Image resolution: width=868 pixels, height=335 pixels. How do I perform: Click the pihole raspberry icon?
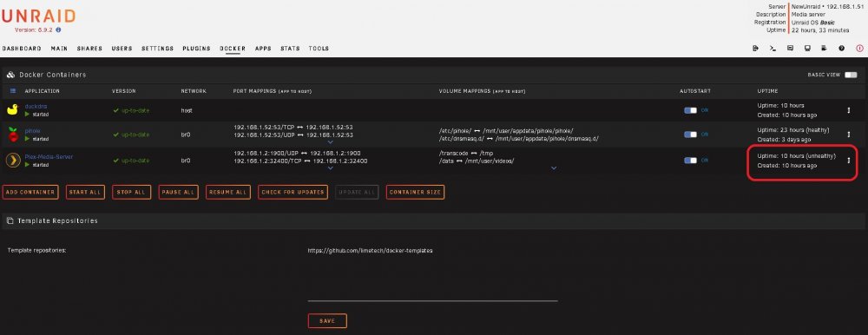[12, 134]
